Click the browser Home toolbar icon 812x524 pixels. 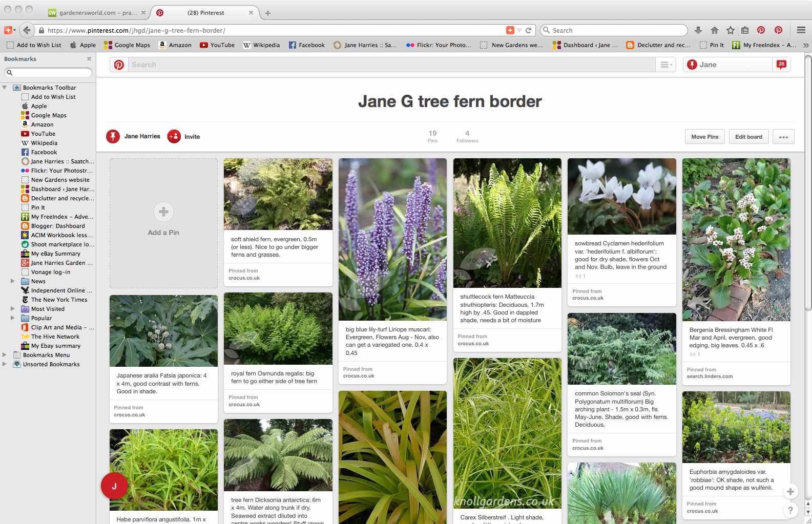click(714, 30)
